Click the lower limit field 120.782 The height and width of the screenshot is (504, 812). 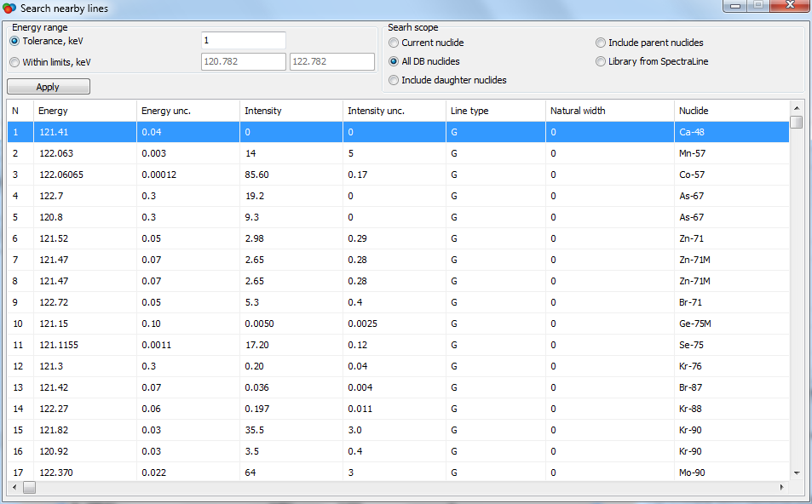(x=243, y=62)
